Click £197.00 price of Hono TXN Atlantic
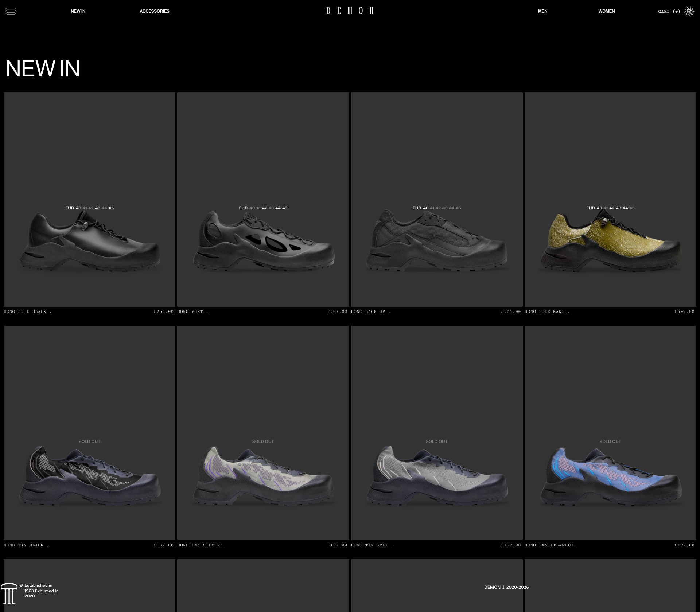 pos(684,545)
